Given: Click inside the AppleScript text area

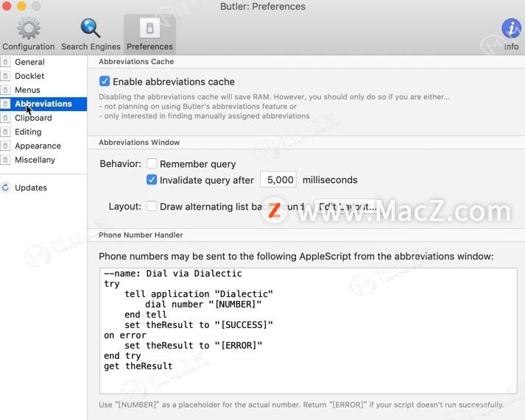Looking at the screenshot, I should [308, 331].
